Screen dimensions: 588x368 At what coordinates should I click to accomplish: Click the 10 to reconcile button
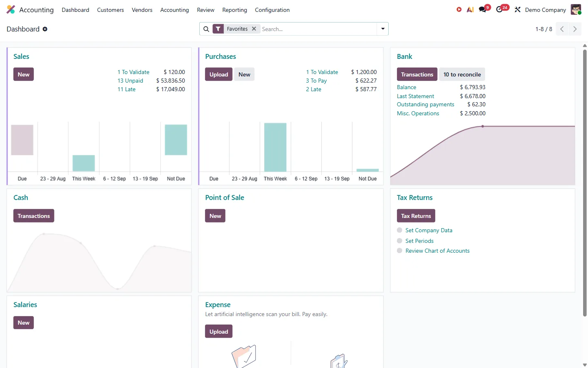[x=462, y=74]
